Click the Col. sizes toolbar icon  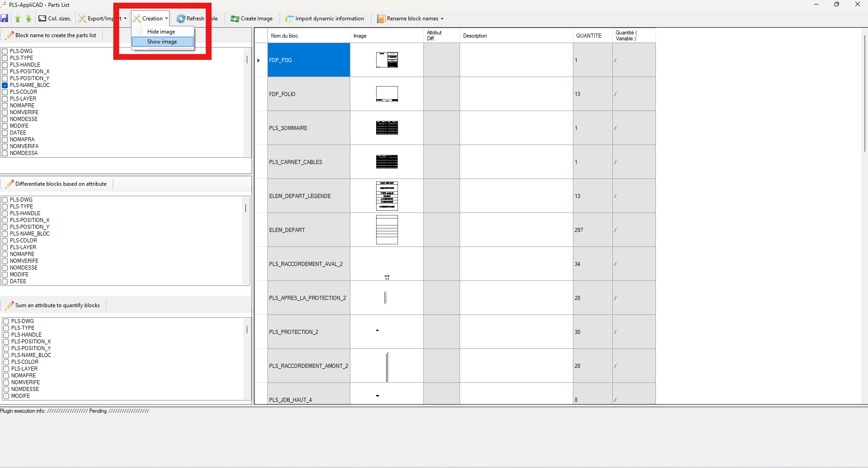(43, 19)
